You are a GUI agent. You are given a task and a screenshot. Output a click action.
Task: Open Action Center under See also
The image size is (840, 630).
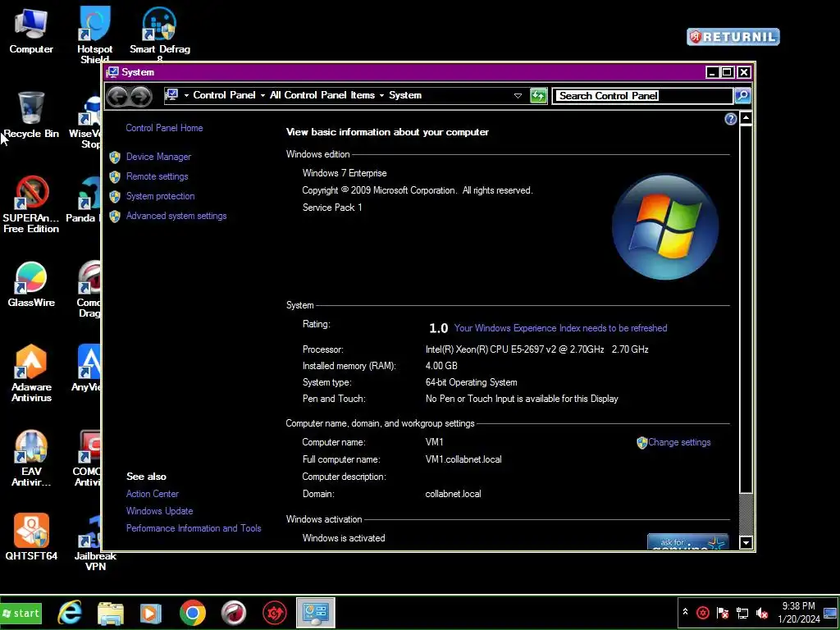tap(152, 494)
